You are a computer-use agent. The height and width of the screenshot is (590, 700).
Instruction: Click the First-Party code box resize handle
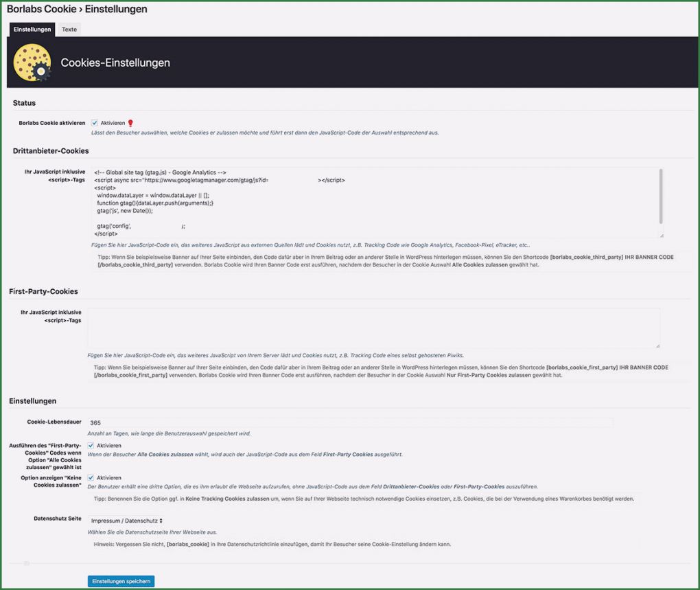[657, 345]
